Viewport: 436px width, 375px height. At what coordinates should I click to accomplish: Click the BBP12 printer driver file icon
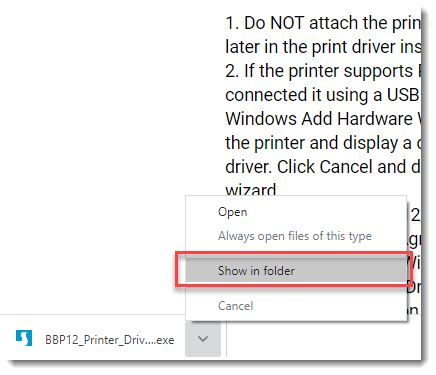pyautogui.click(x=24, y=338)
